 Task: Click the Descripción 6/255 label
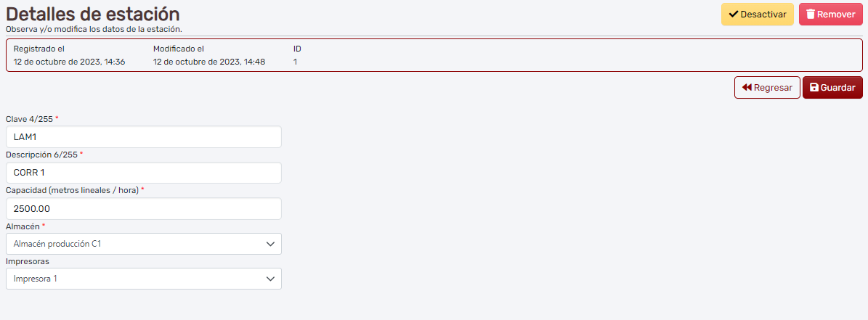41,155
